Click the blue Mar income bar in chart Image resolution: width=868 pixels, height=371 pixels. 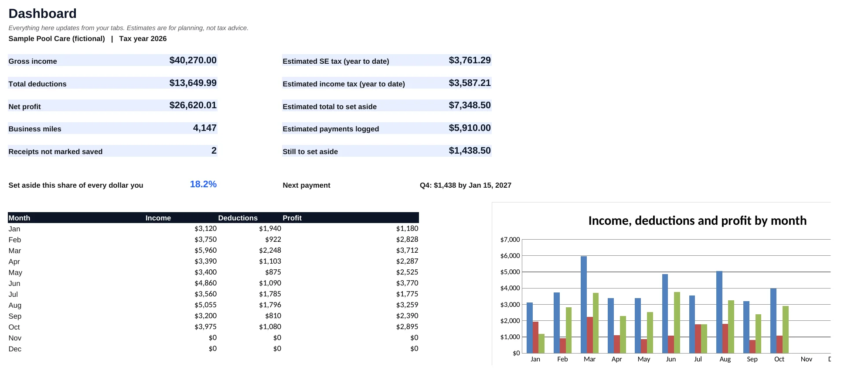[584, 305]
